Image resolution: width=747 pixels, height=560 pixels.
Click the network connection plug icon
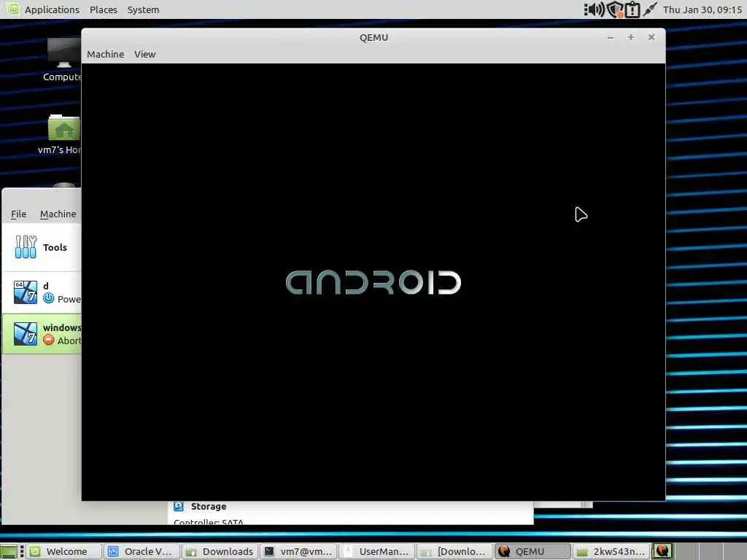(649, 9)
